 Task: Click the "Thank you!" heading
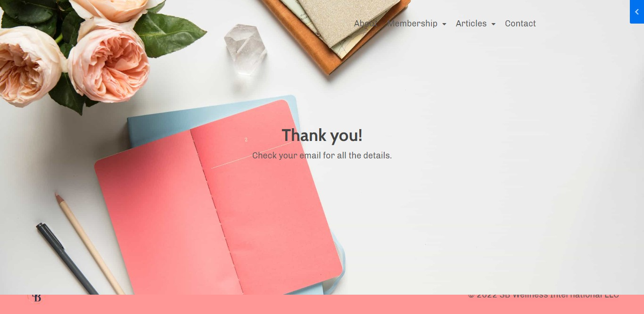(322, 135)
